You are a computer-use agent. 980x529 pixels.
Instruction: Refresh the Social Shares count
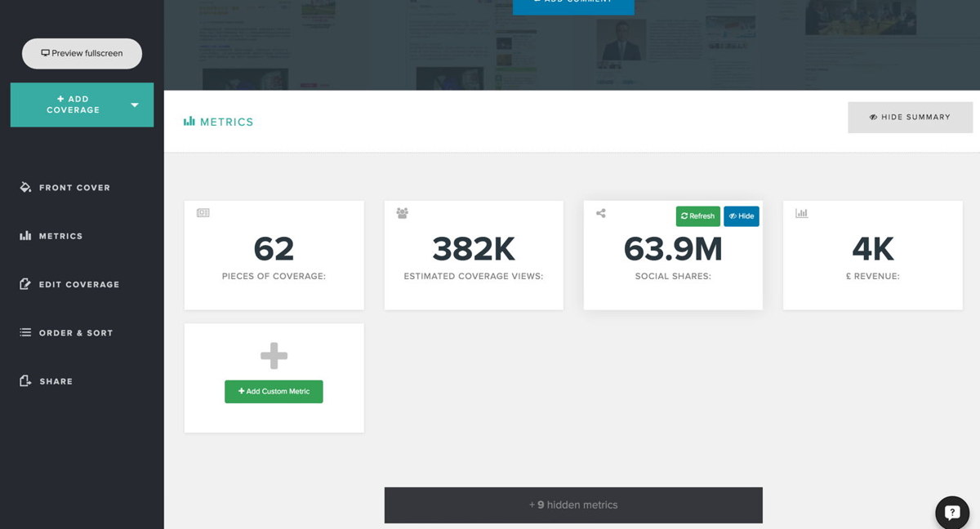coord(697,216)
